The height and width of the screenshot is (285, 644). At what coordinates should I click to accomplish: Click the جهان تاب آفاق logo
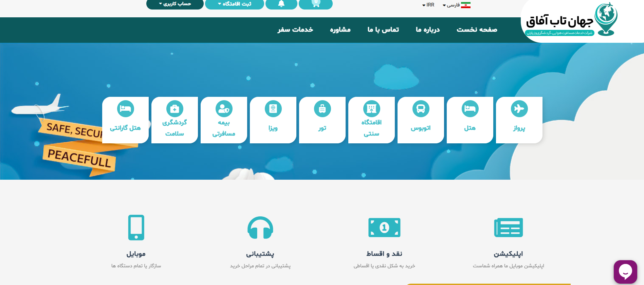pyautogui.click(x=572, y=20)
